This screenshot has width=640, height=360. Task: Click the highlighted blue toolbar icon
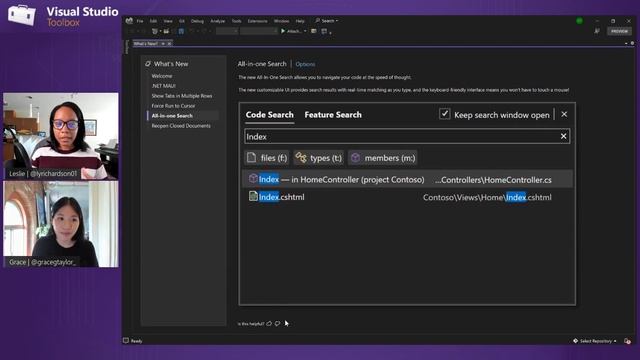coord(181,31)
